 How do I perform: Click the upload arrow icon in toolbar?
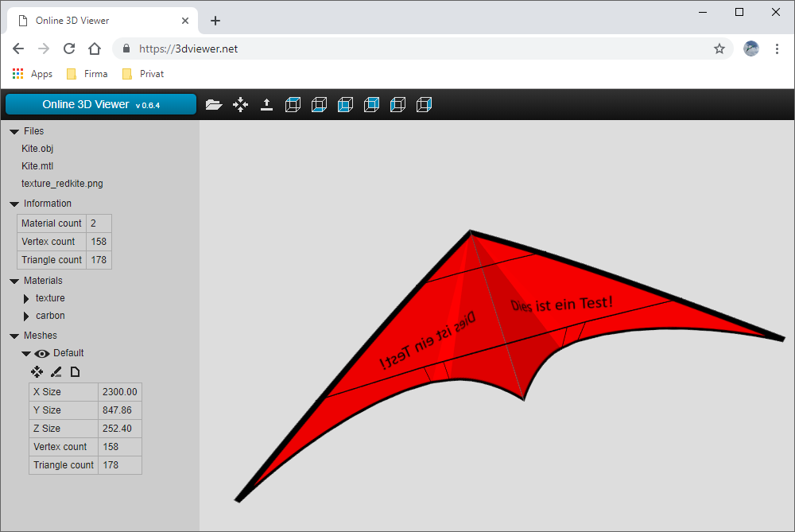pyautogui.click(x=267, y=104)
